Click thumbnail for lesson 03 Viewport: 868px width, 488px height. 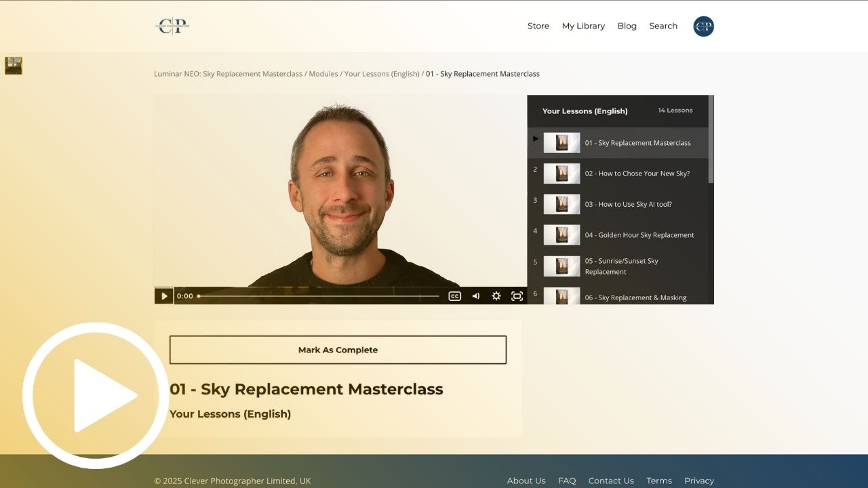(561, 204)
